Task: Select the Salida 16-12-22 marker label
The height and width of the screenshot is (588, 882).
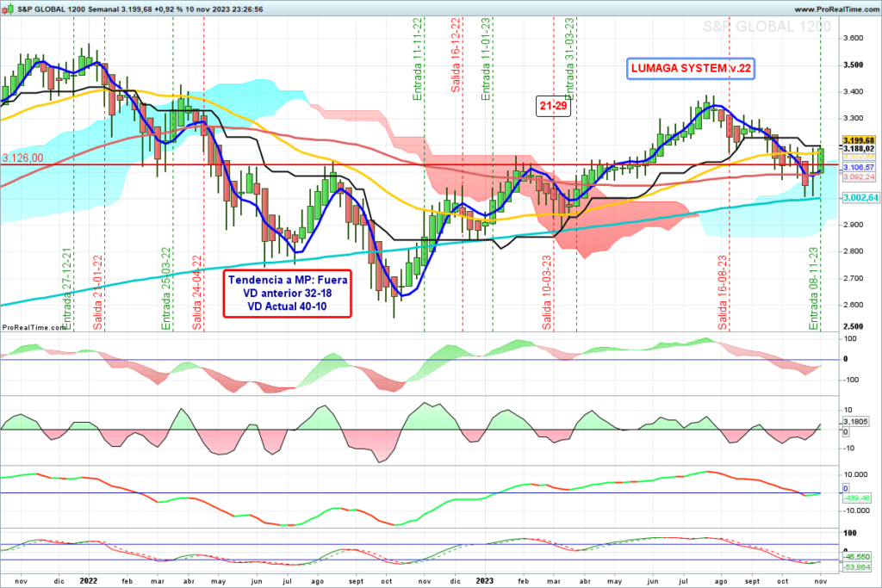Action: pyautogui.click(x=456, y=54)
